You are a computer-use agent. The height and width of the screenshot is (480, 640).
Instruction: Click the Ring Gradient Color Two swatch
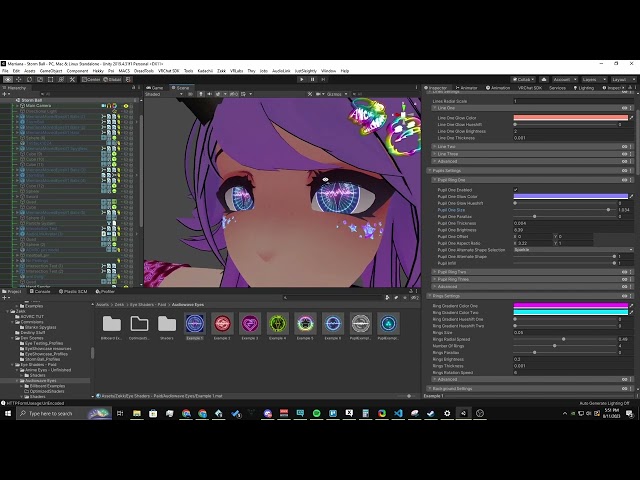[570, 312]
